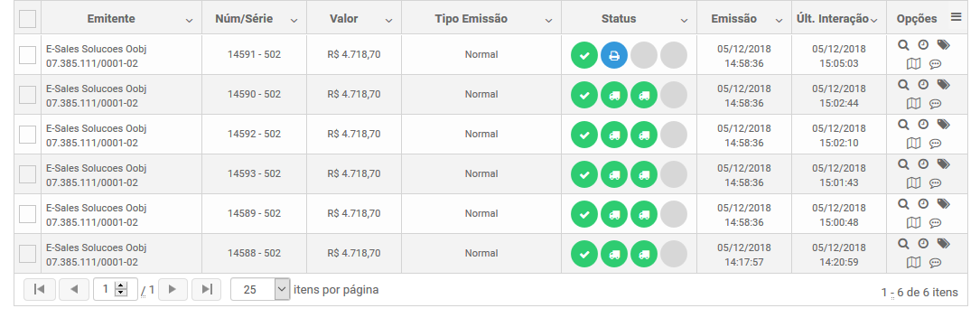Image resolution: width=980 pixels, height=327 pixels.
Task: Click blue printer status icon for 14591 - 502
Action: coord(614,55)
